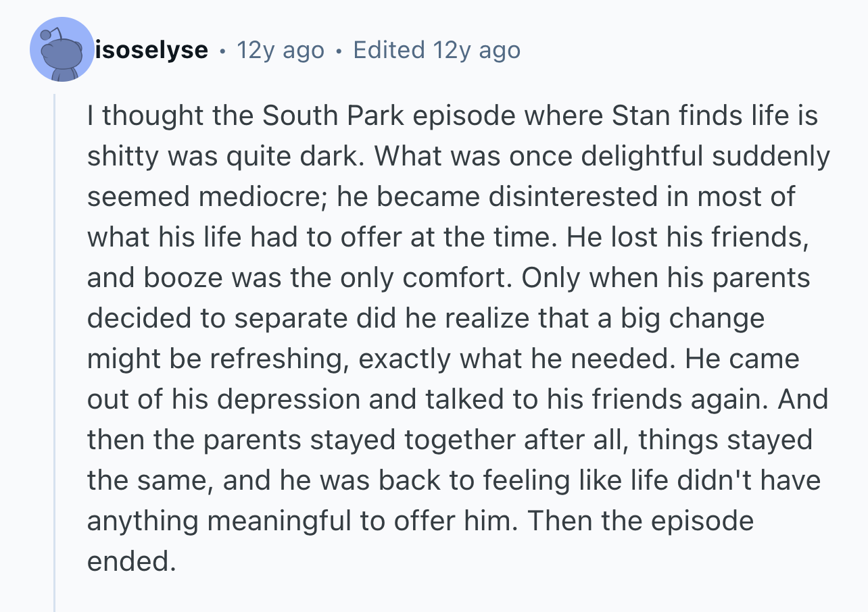This screenshot has width=868, height=612.
Task: Collapse the comment using the thread line
Action: point(55,351)
